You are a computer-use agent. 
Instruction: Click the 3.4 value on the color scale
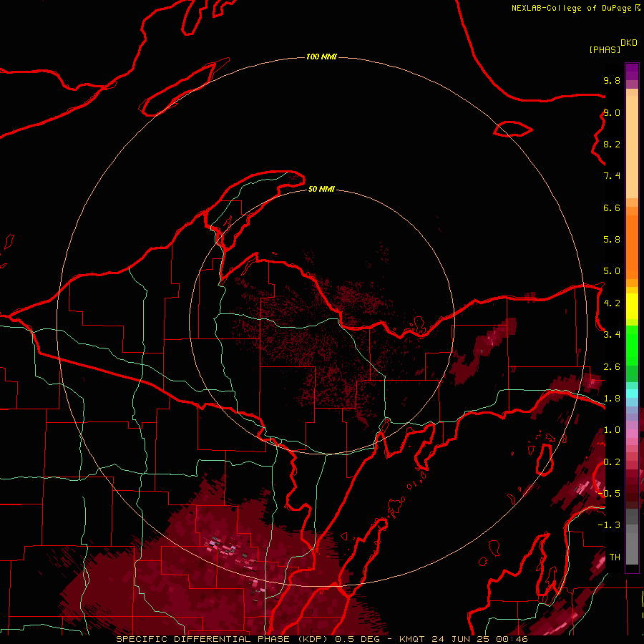coord(612,335)
